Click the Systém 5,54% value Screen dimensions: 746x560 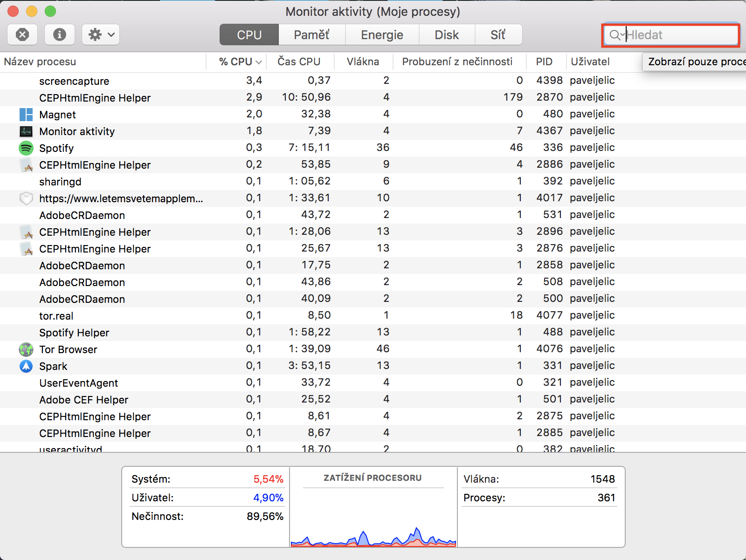[269, 479]
